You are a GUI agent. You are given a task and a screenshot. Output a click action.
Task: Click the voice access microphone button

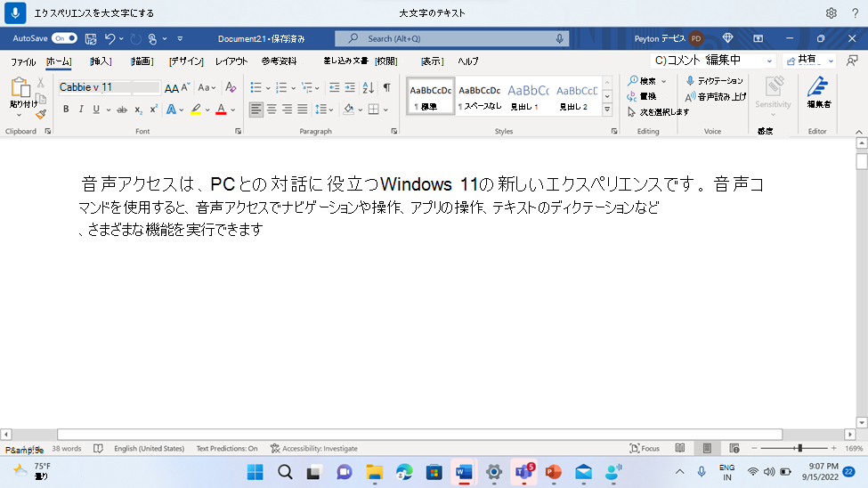pos(15,12)
